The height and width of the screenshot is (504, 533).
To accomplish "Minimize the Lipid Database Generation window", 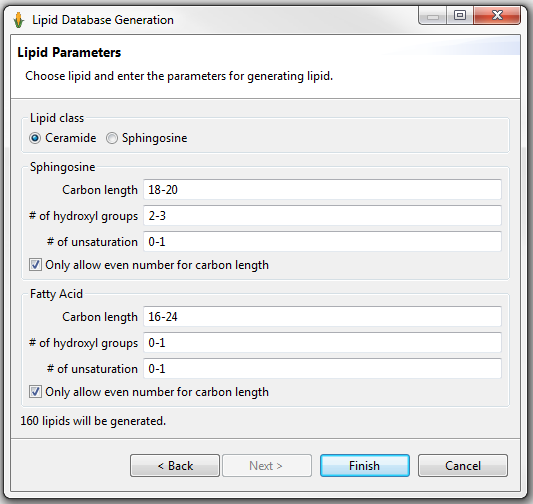I will click(x=432, y=16).
